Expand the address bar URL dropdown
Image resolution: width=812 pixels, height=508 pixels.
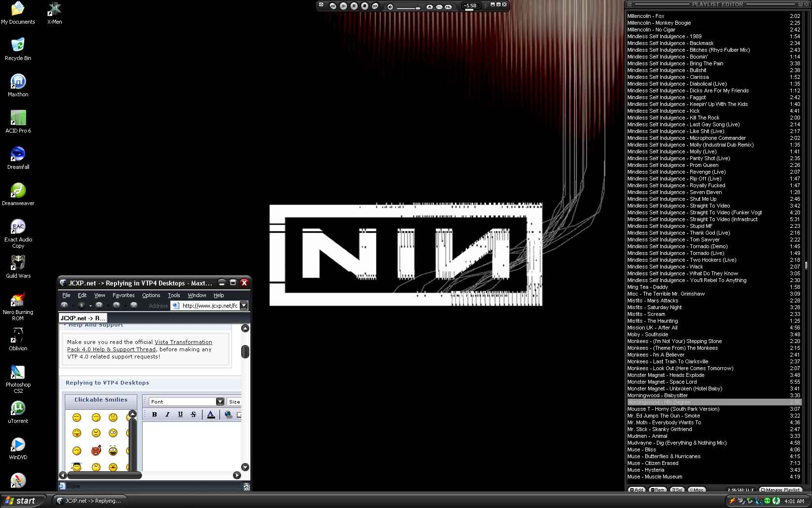pyautogui.click(x=244, y=305)
